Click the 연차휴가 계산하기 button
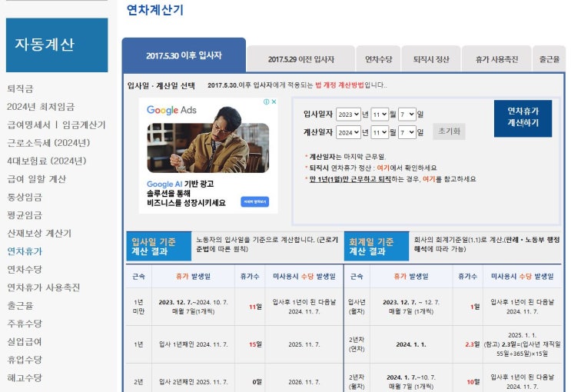571x392 pixels. point(523,118)
